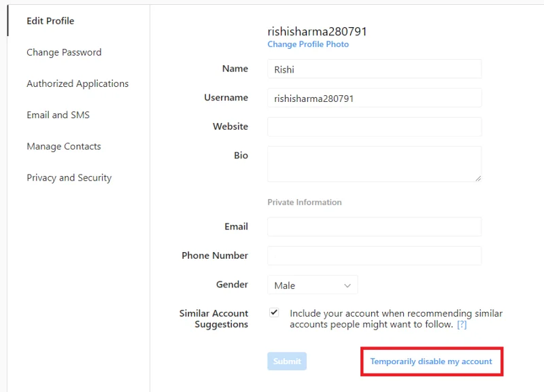Focus the Username input field
This screenshot has width=544, height=392.
tap(374, 99)
